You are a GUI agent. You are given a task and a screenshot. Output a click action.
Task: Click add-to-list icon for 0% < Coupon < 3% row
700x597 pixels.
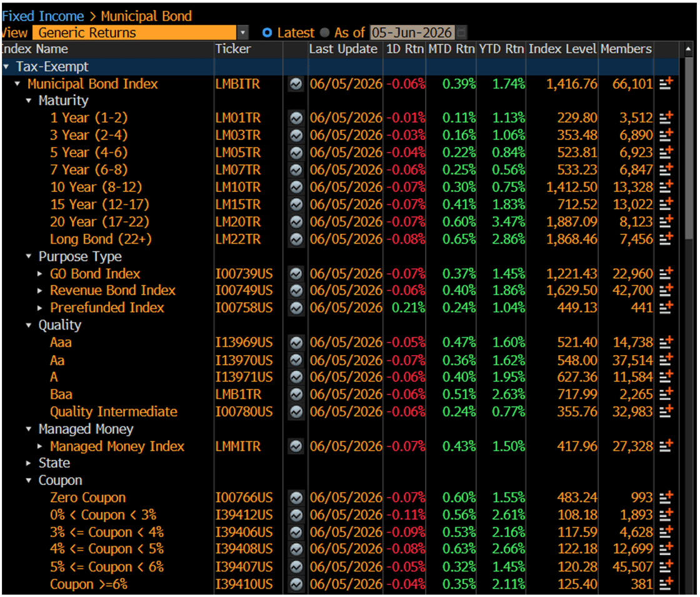(x=666, y=514)
